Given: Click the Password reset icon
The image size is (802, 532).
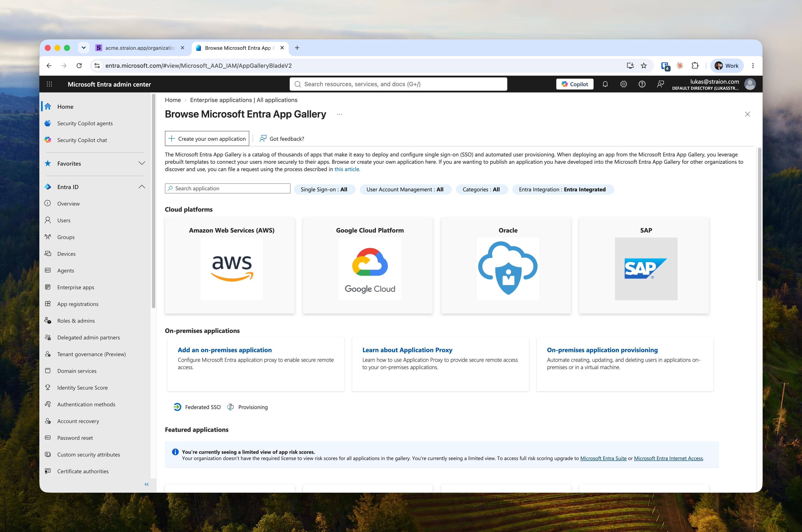Looking at the screenshot, I should [48, 438].
